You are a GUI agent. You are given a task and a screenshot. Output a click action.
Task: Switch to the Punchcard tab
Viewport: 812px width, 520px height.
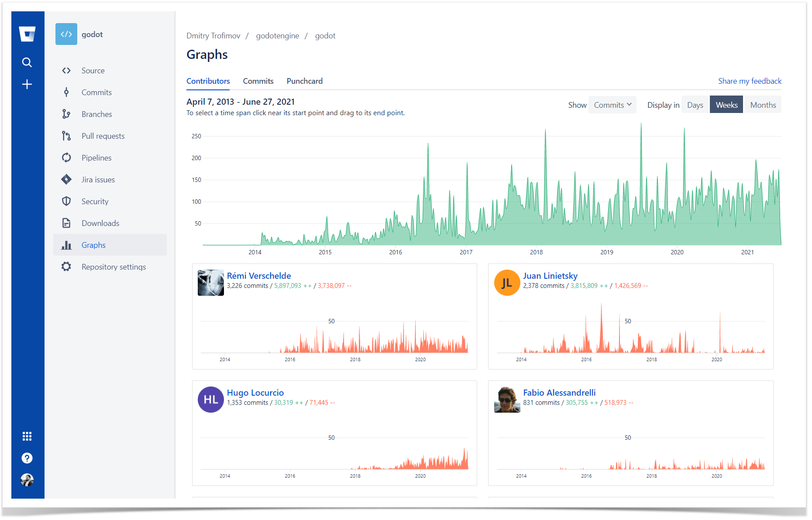tap(304, 81)
